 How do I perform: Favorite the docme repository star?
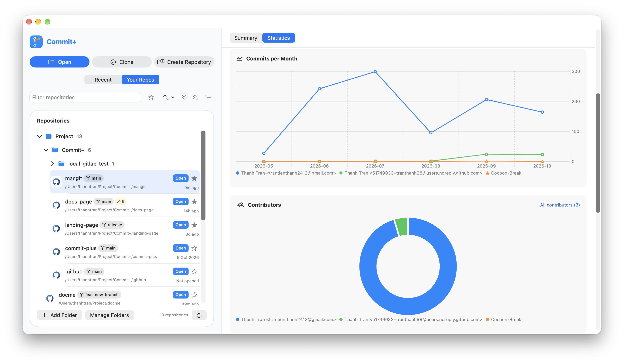(x=194, y=295)
